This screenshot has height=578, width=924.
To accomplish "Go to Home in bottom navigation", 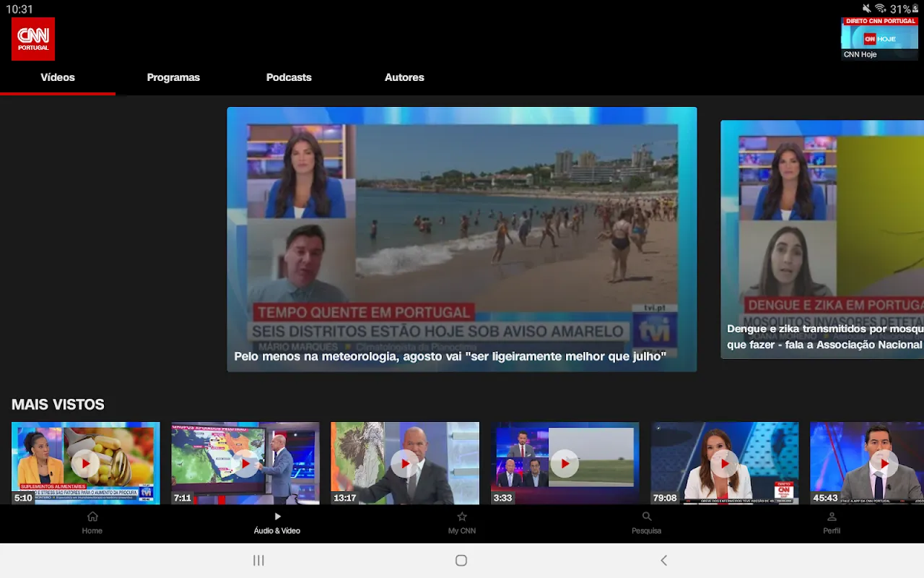I will tap(92, 523).
